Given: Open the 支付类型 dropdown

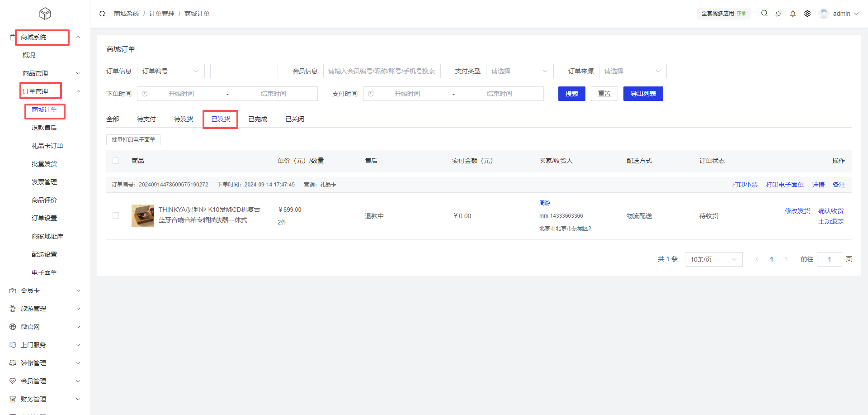Looking at the screenshot, I should [x=519, y=71].
